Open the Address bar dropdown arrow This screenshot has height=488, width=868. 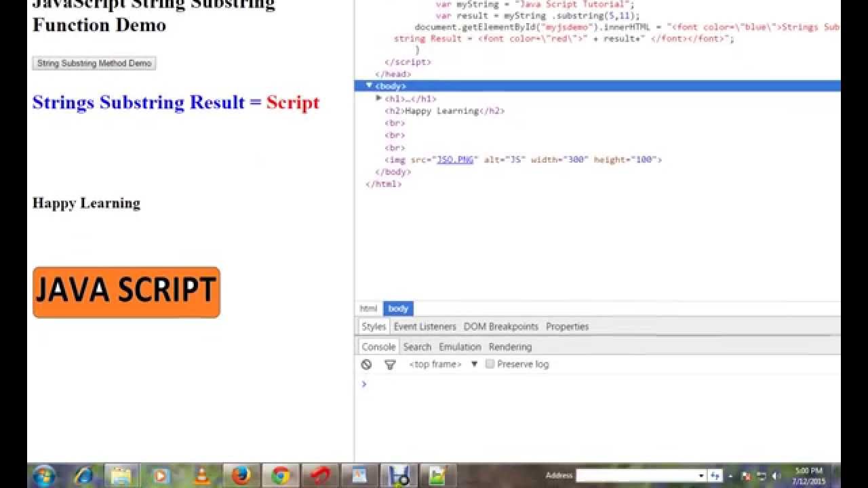pyautogui.click(x=701, y=476)
